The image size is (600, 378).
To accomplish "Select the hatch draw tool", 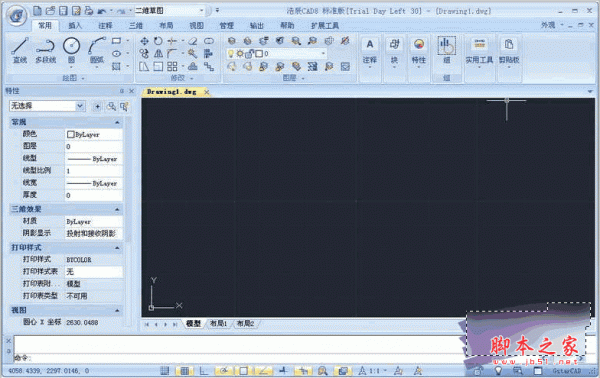I will pyautogui.click(x=116, y=67).
